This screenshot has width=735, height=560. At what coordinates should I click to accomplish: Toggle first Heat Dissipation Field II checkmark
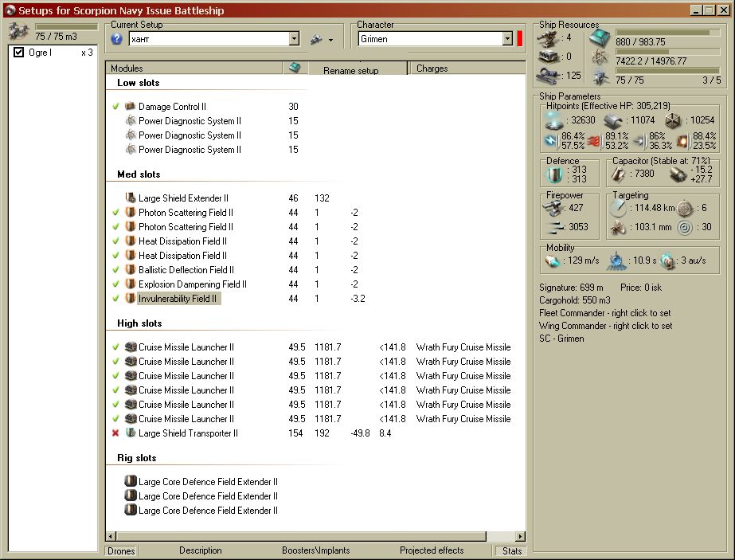pyautogui.click(x=115, y=241)
